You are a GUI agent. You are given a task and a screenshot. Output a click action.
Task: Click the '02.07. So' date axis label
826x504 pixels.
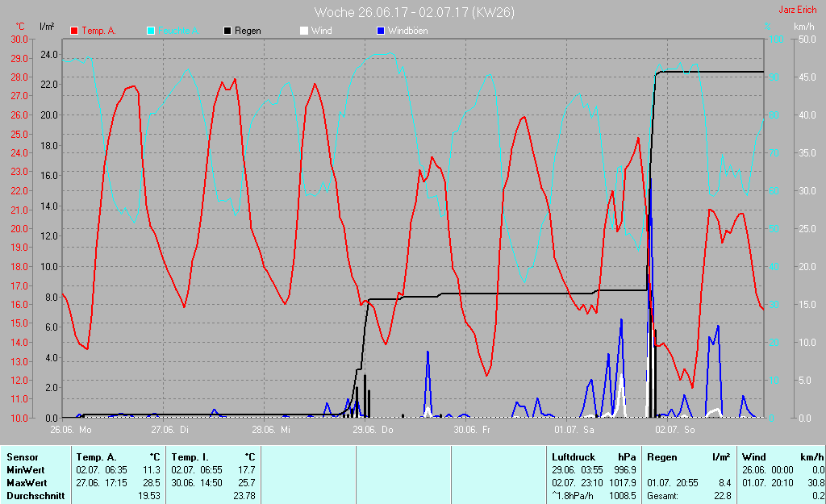675,430
